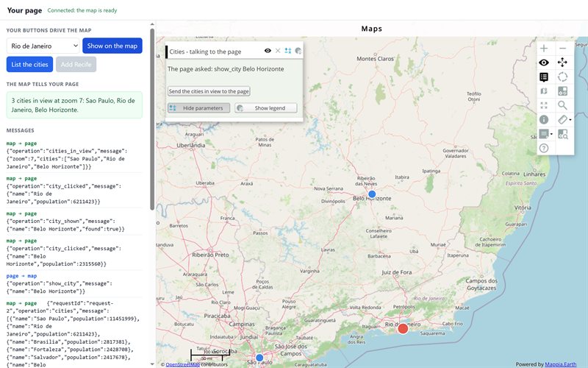Open the question mark help icon
Viewport: 588px width, 368px height.
(544, 149)
